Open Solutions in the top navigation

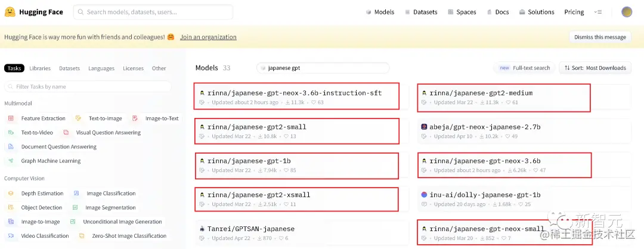(x=537, y=12)
